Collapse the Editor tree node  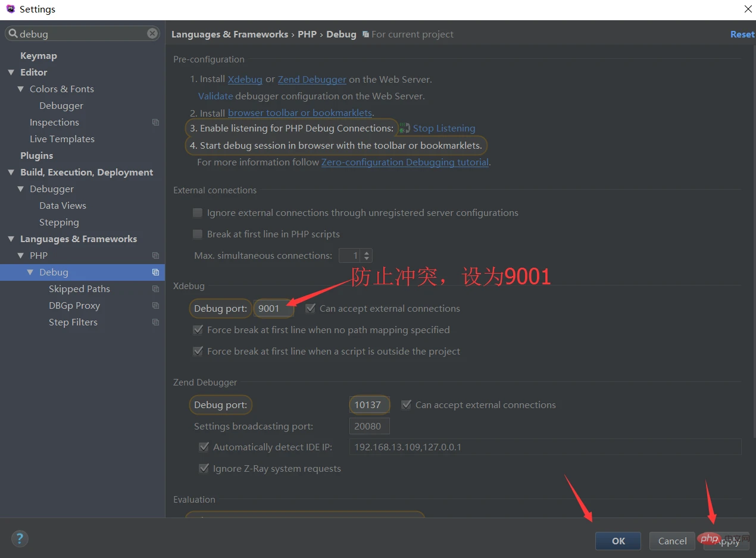tap(11, 72)
